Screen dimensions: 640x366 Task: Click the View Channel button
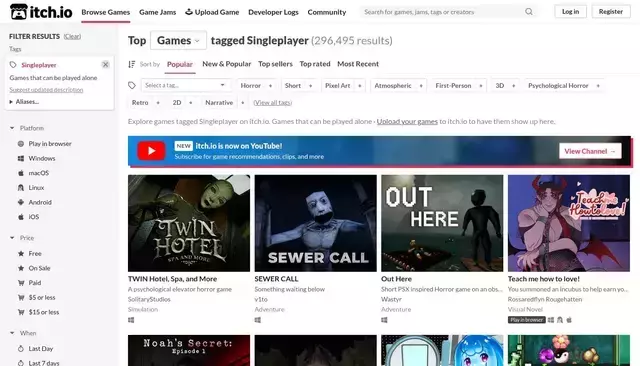(590, 151)
